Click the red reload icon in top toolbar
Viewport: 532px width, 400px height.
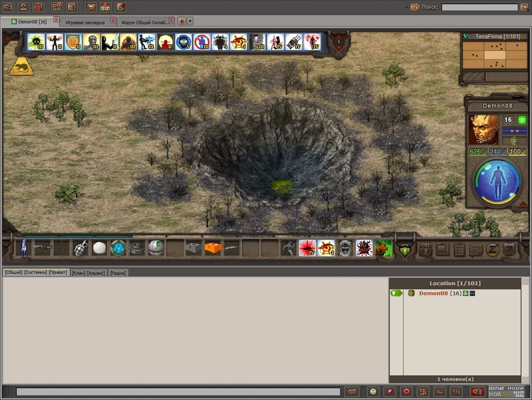[x=39, y=7]
